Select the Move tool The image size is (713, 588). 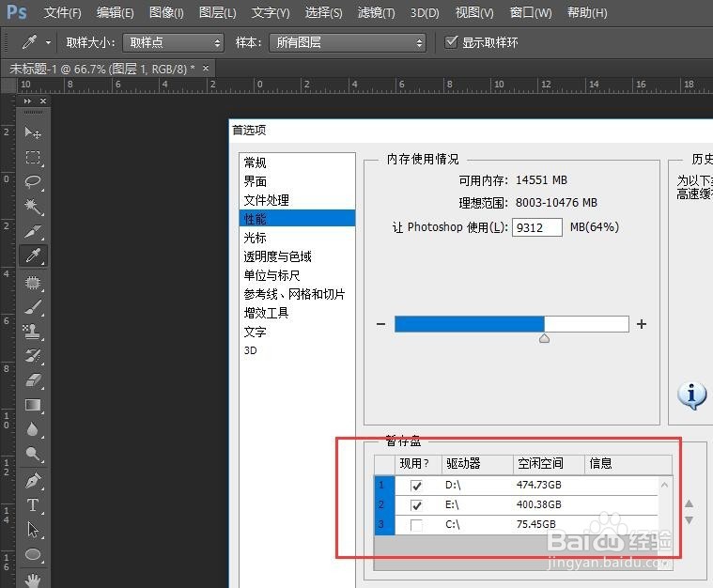pyautogui.click(x=33, y=132)
